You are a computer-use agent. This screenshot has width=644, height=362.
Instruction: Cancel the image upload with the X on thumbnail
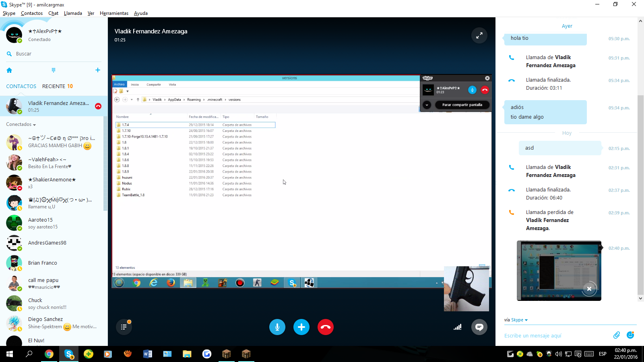click(589, 289)
